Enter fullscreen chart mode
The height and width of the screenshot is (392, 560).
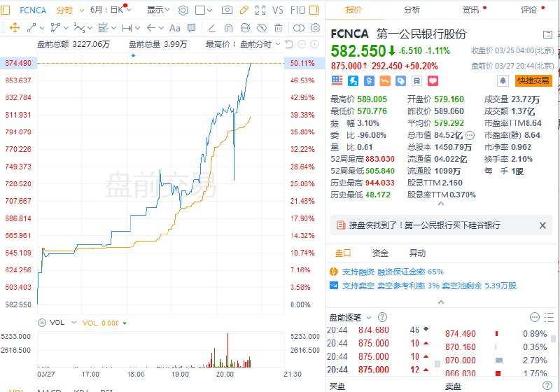[260, 10]
